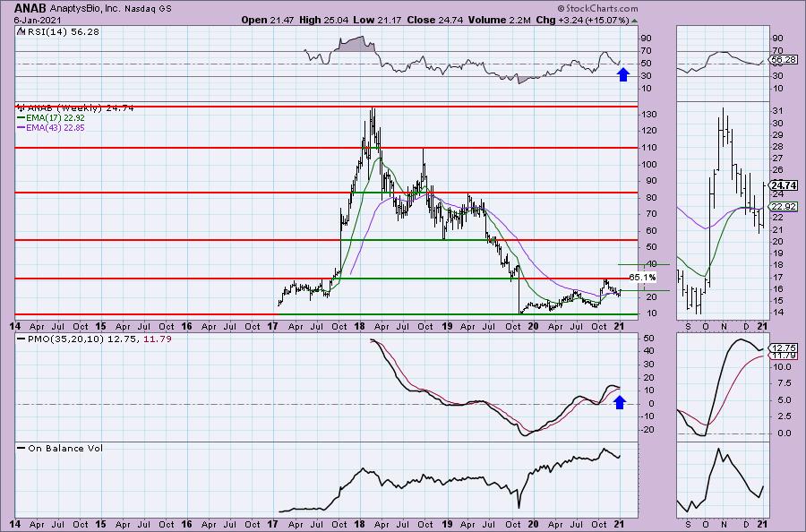Click the Chg +3.24 (+15.07%) value
This screenshot has width=806, height=532.
point(582,20)
